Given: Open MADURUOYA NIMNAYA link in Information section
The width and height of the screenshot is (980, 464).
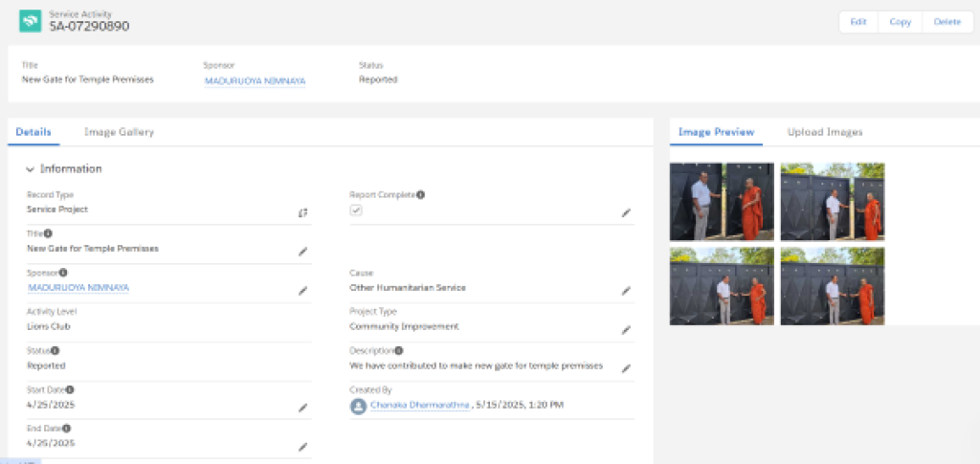Looking at the screenshot, I should [x=78, y=287].
